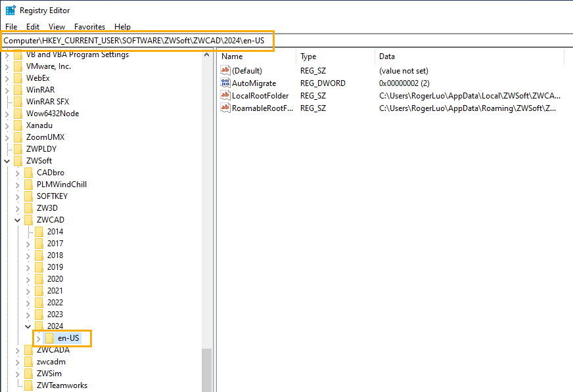Click the ZWCAD folder icon
This screenshot has width=573, height=392.
tap(28, 220)
